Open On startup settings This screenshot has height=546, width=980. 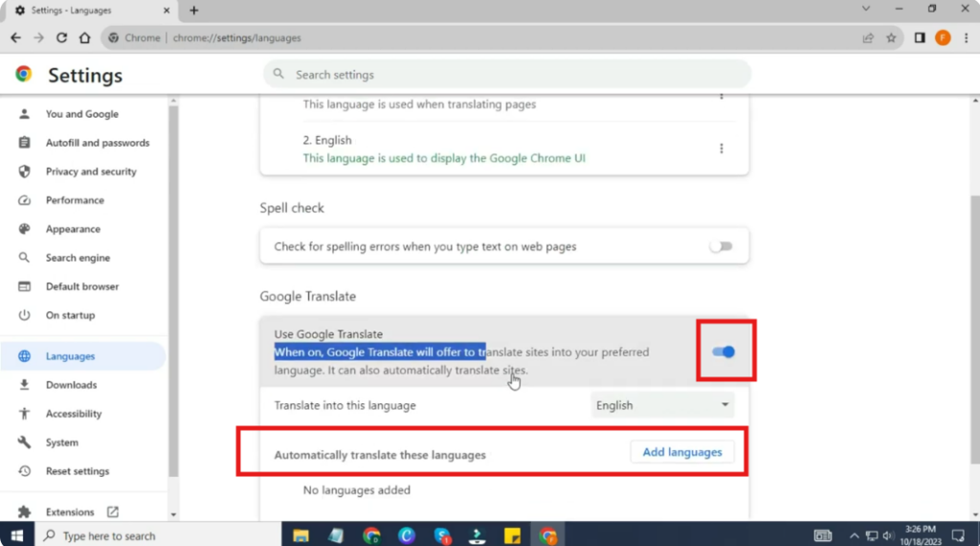click(70, 315)
